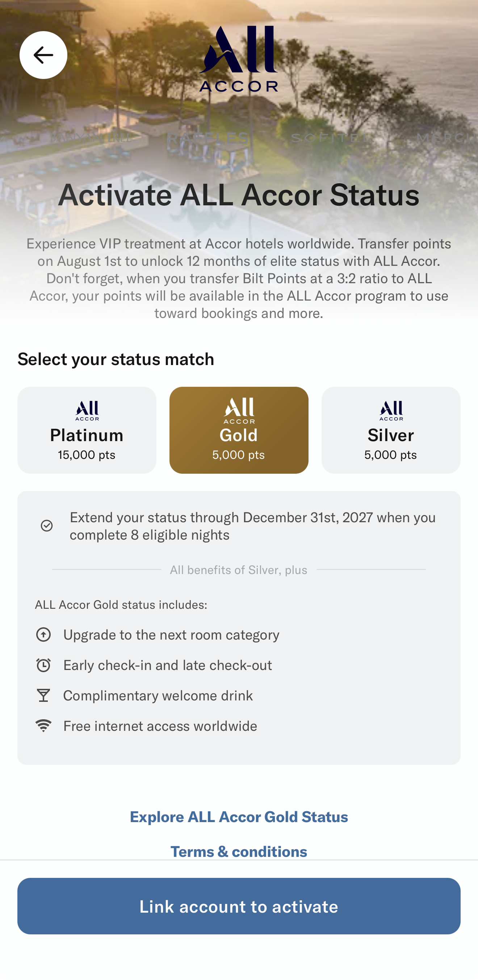The height and width of the screenshot is (980, 478).
Task: Tap the cocktail glass welcome drink icon
Action: [x=43, y=695]
